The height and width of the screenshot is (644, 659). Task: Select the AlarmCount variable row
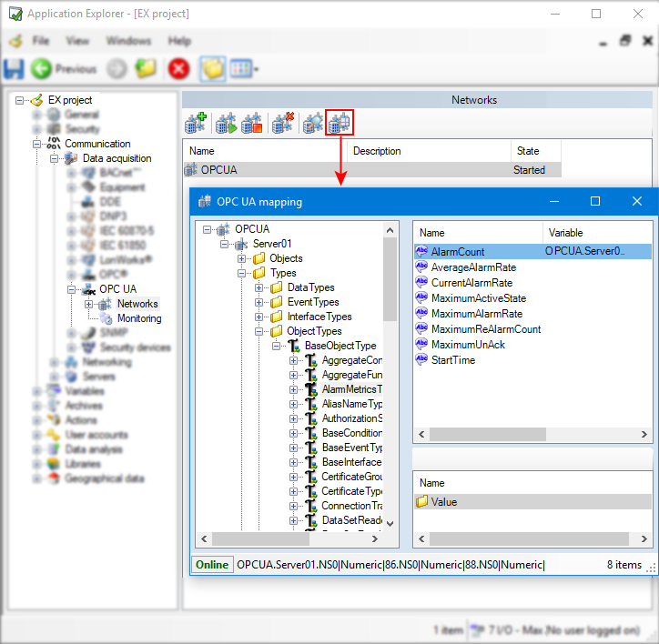(x=458, y=251)
